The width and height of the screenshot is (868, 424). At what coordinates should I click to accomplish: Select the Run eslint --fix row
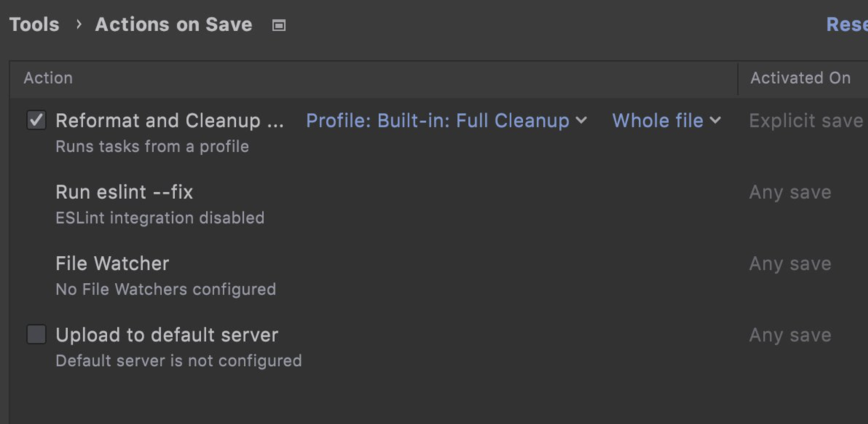click(124, 192)
